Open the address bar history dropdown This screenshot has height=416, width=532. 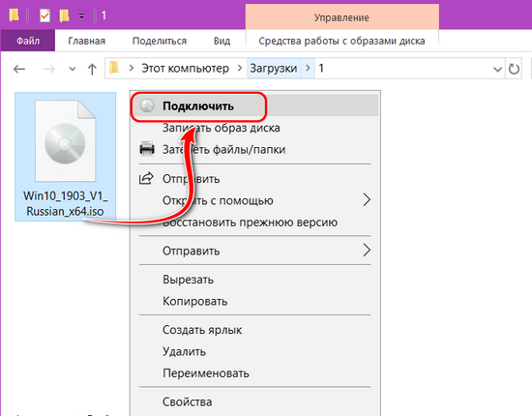[x=497, y=70]
